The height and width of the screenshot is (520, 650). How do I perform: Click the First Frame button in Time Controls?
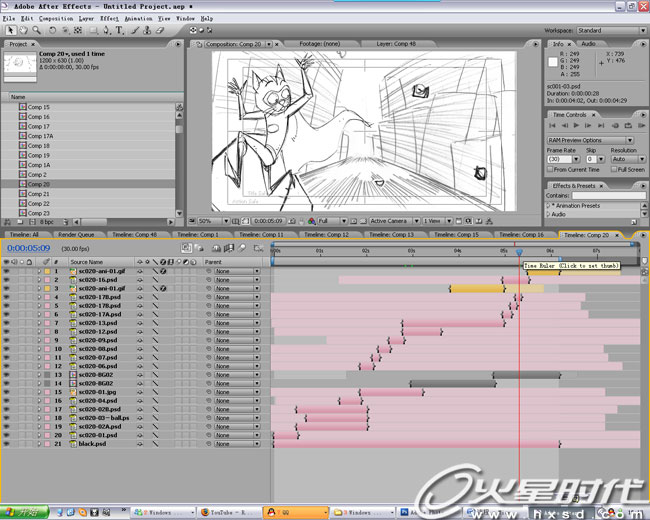coord(552,125)
